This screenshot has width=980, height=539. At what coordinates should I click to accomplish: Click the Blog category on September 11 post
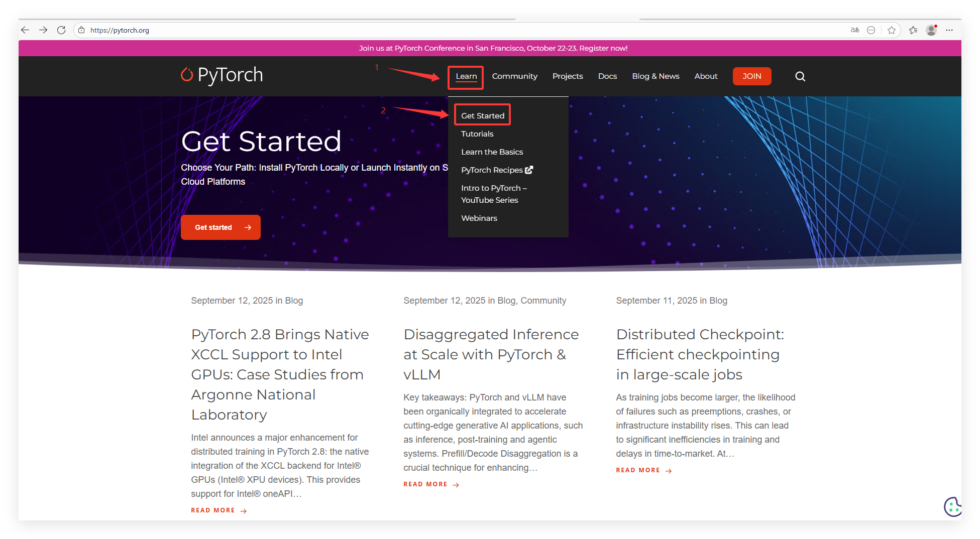(718, 301)
